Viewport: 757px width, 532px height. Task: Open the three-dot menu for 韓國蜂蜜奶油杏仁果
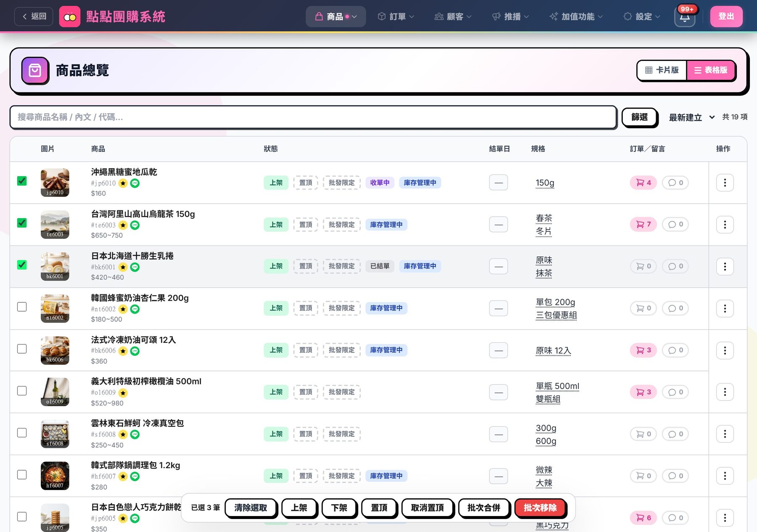coord(725,308)
